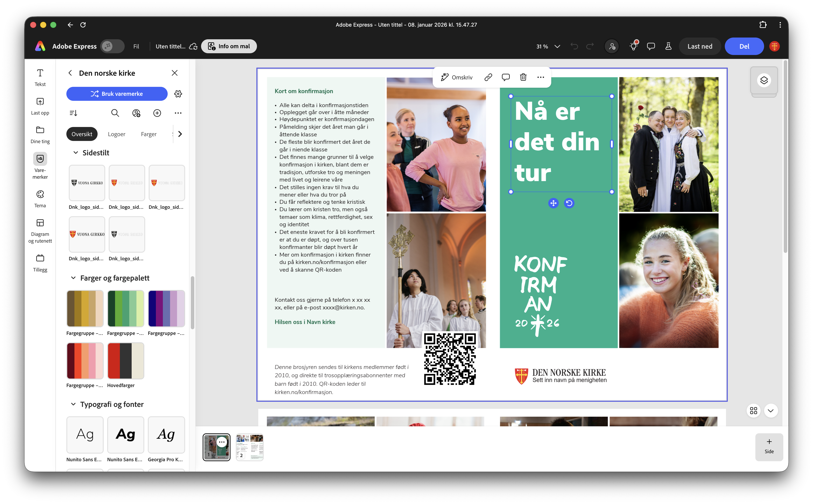
Task: Open the layers panel icon at top right
Action: (764, 80)
